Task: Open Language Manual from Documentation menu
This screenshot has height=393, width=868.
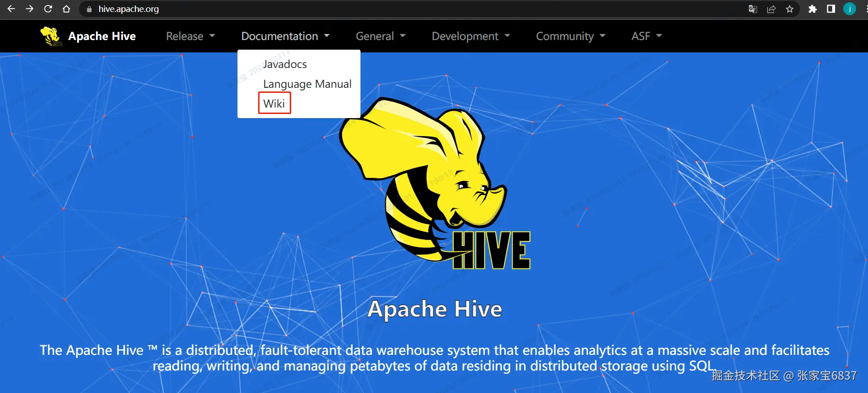Action: 307,84
